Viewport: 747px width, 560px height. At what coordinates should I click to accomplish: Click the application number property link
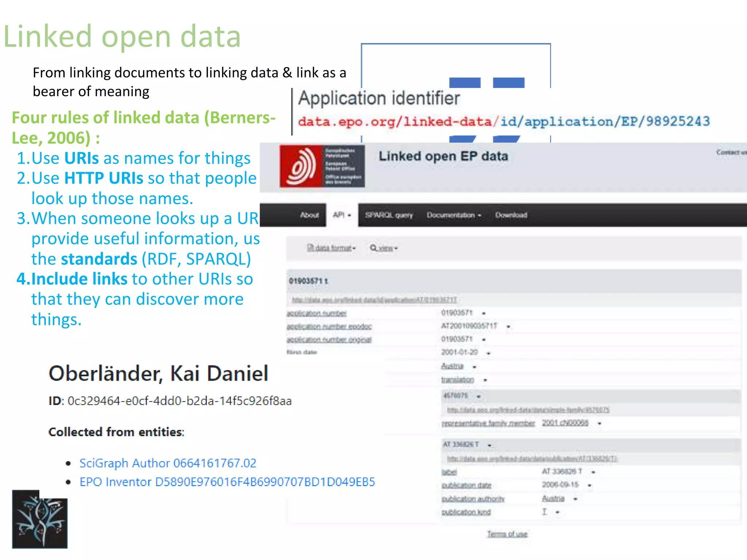point(317,313)
